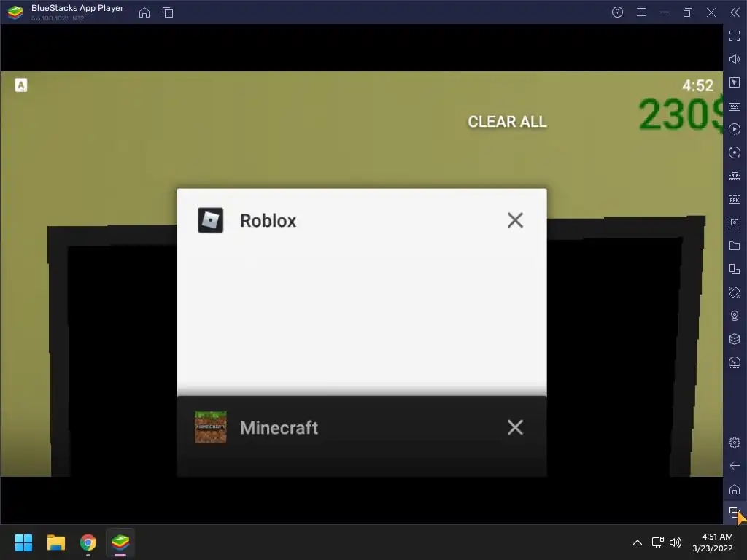Open recent apps from sidebar bottom
The image size is (747, 560).
point(735,513)
